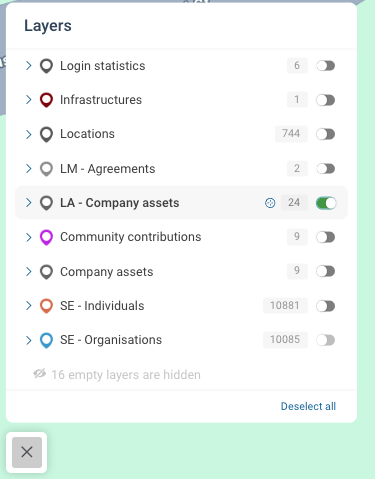The width and height of the screenshot is (375, 479).
Task: Click the LM - Agreements pin icon
Action: 46,169
